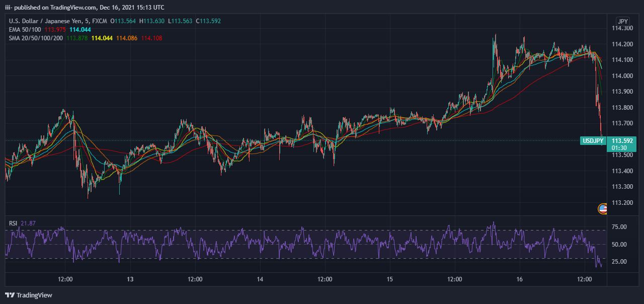Click the high price H113.630
Screen dimensions: 644x304
152,21
